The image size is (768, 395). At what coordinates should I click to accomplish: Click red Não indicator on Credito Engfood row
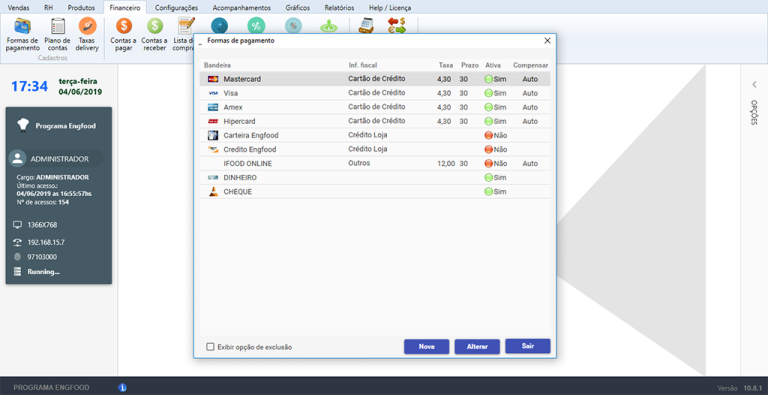488,149
